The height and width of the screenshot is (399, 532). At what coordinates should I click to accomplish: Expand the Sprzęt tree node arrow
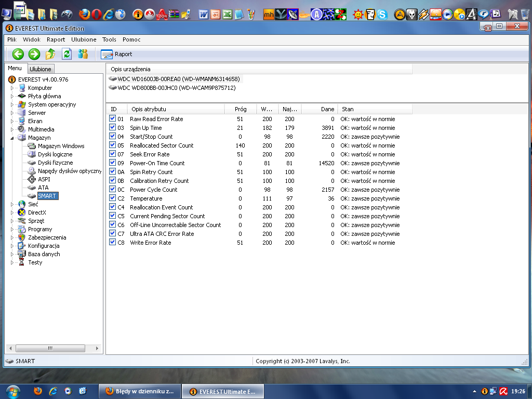12,221
